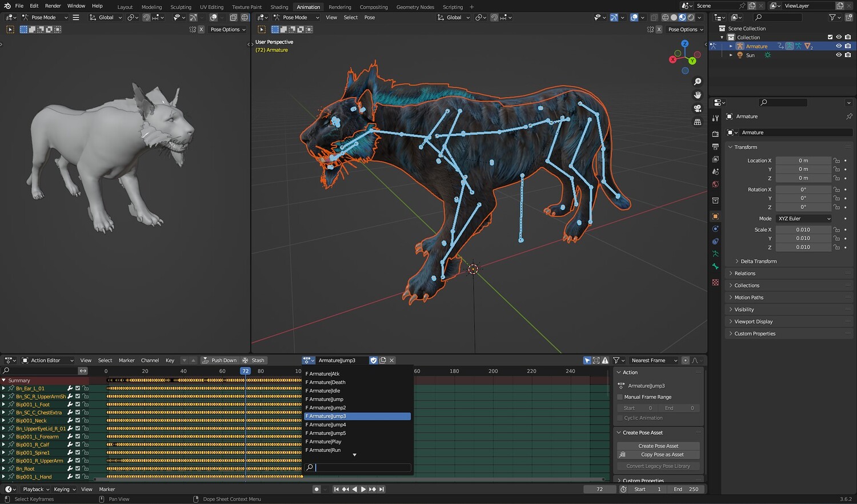This screenshot has height=504, width=857.
Task: Hide the Armature object in the outliner via eye icon
Action: click(x=839, y=46)
